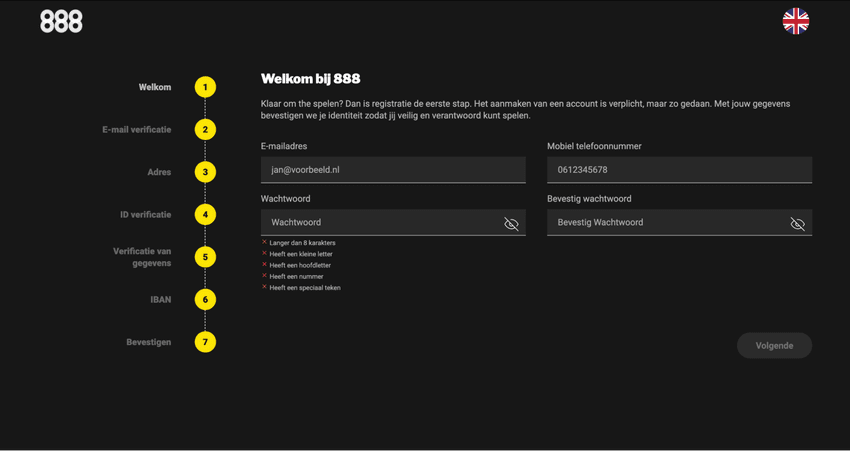
Task: Open the E-mail verificatie step label
Action: (137, 130)
